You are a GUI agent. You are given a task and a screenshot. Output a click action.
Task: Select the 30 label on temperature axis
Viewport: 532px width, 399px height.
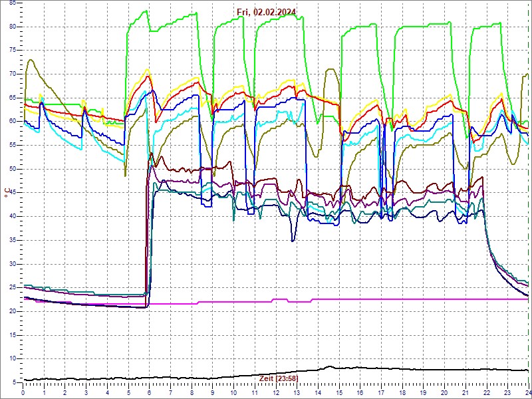click(x=12, y=264)
